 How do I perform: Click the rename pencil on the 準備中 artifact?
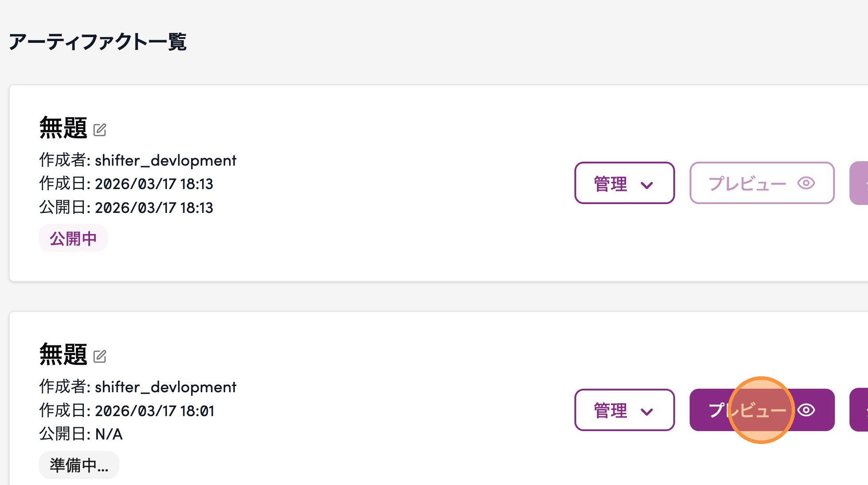pyautogui.click(x=100, y=356)
